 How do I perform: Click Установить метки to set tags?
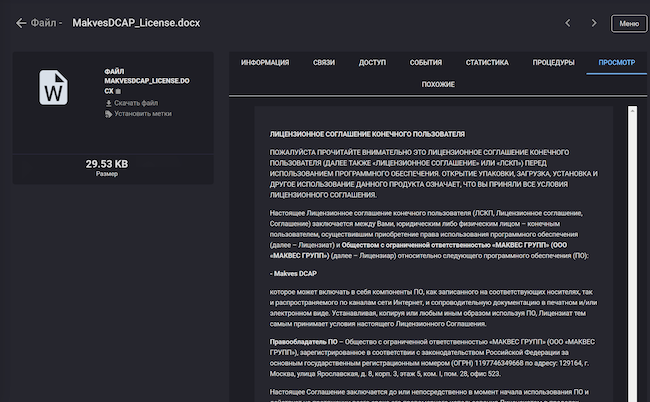point(138,114)
